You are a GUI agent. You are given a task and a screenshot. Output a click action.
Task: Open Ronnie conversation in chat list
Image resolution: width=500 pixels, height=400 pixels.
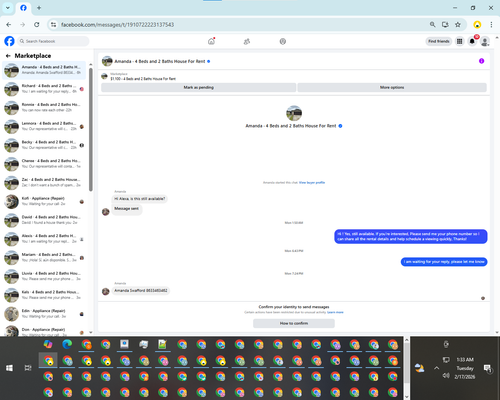pos(44,107)
